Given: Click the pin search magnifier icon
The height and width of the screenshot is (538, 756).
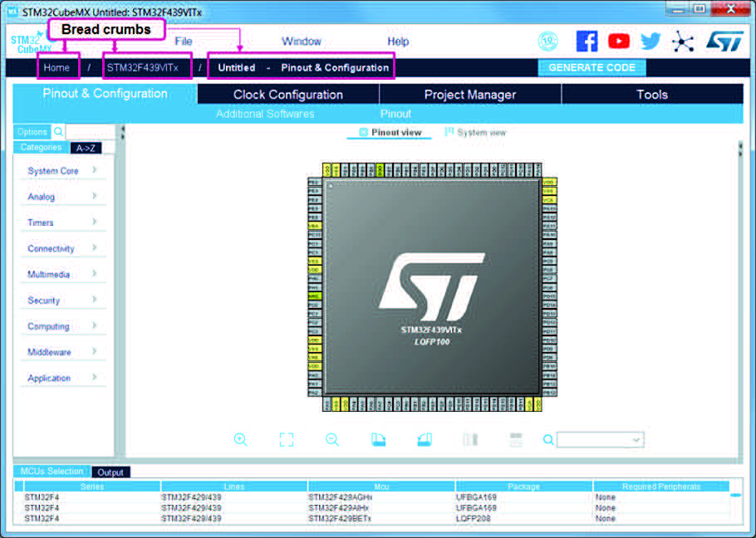Looking at the screenshot, I should (x=548, y=439).
